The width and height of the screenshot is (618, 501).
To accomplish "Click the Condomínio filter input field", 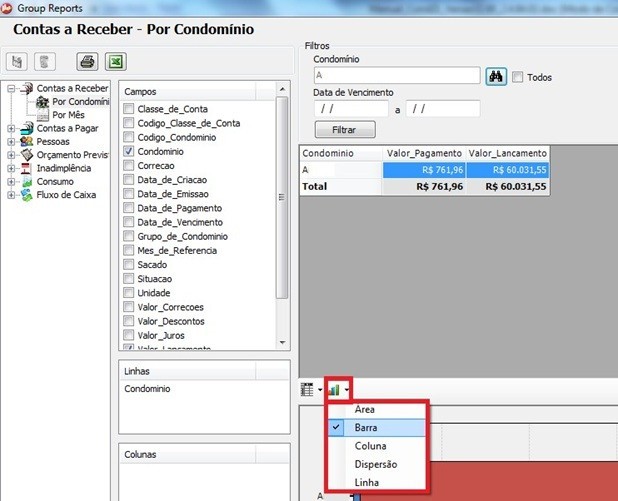I will click(397, 75).
